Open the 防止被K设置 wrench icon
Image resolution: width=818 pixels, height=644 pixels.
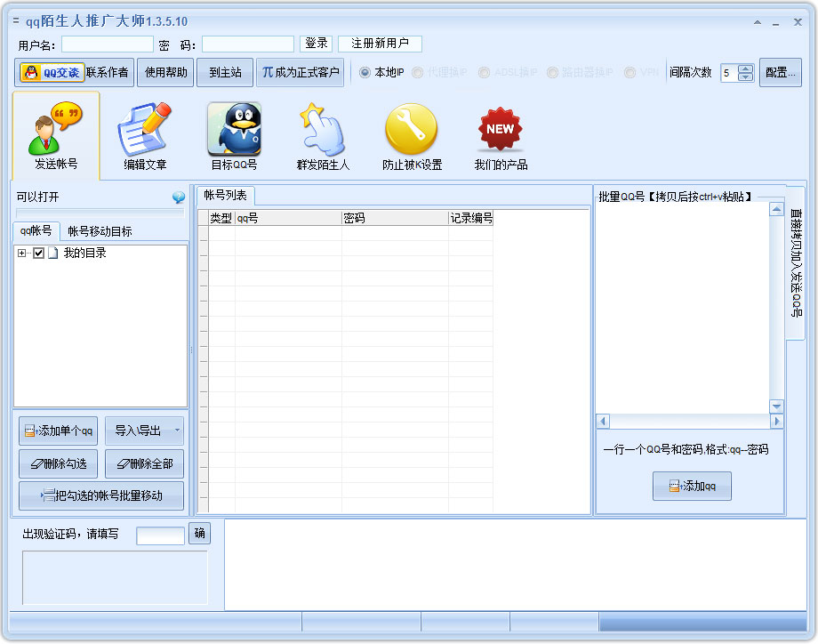[412, 135]
